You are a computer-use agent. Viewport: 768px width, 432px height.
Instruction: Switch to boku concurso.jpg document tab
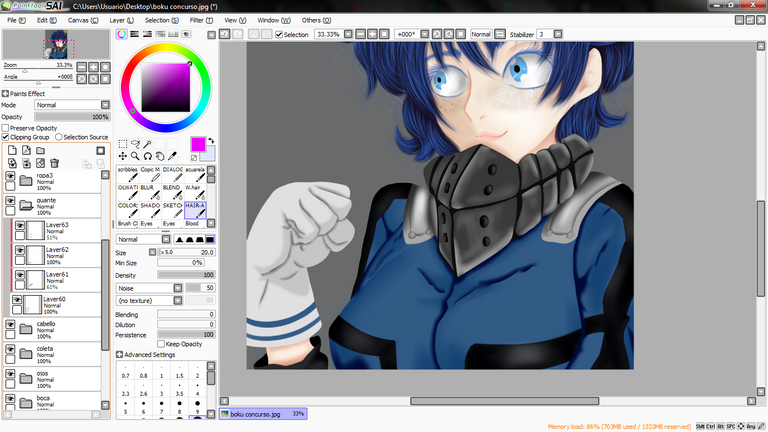[264, 414]
